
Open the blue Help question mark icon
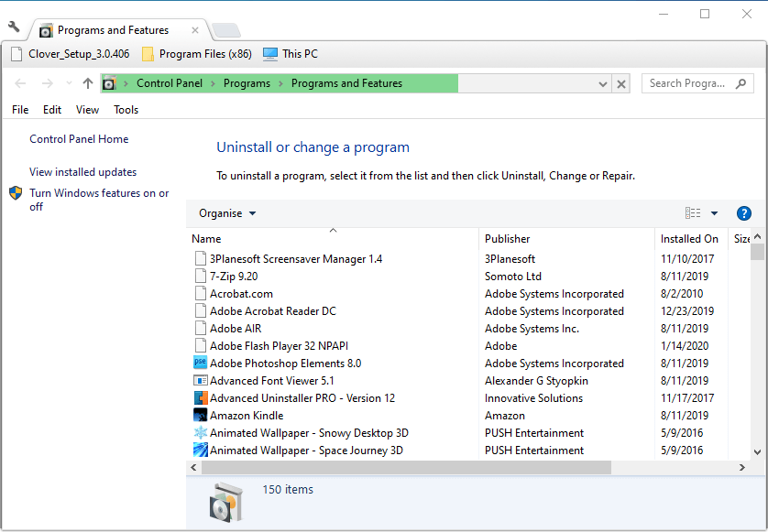743,212
